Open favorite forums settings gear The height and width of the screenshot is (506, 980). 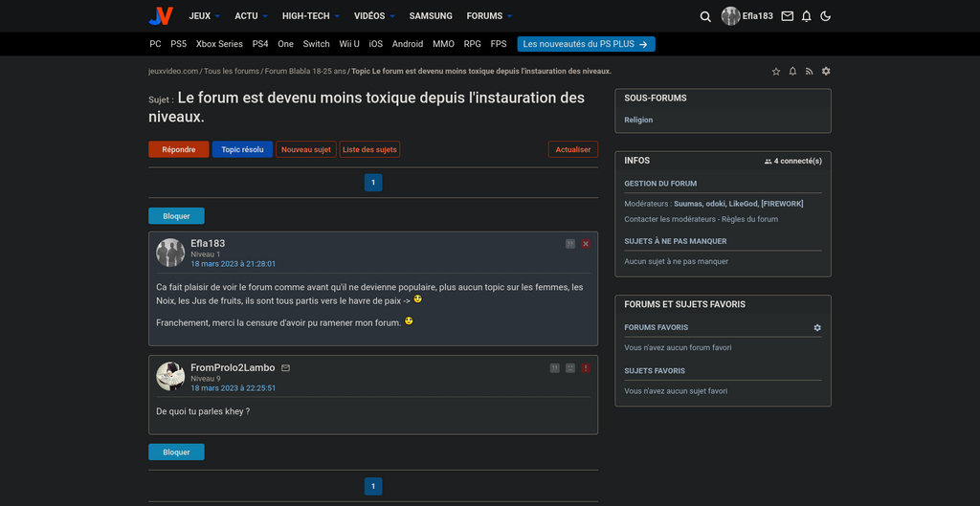click(x=817, y=328)
